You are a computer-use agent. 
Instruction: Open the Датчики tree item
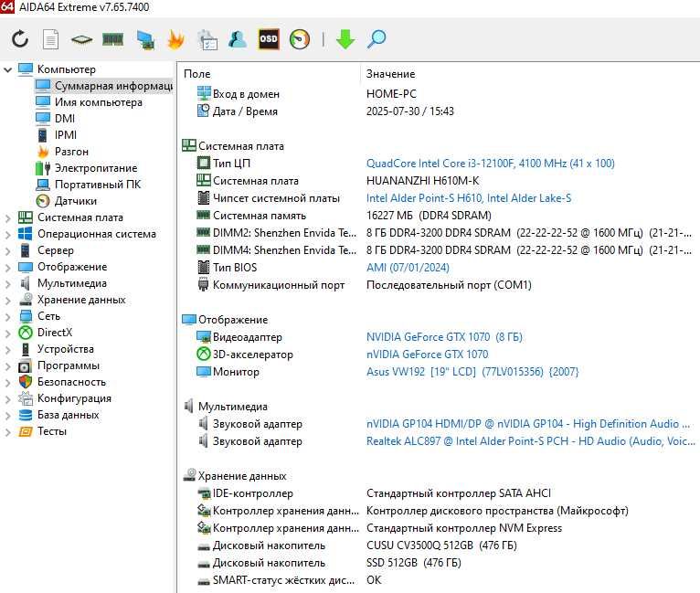tap(66, 201)
